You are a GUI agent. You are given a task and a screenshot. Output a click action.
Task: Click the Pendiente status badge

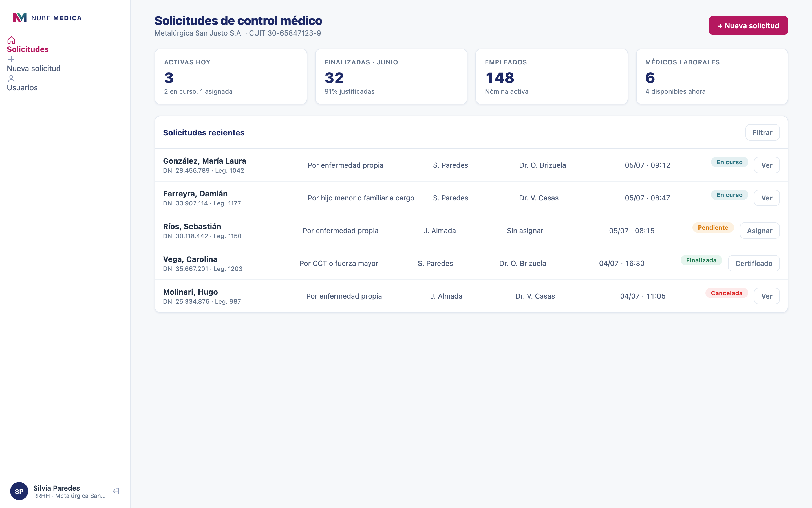(x=713, y=227)
